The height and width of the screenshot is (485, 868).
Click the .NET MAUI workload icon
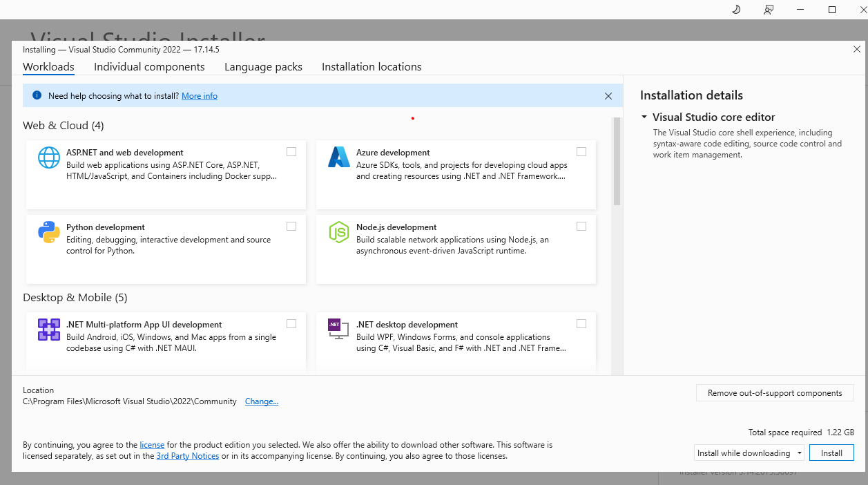pyautogui.click(x=49, y=330)
